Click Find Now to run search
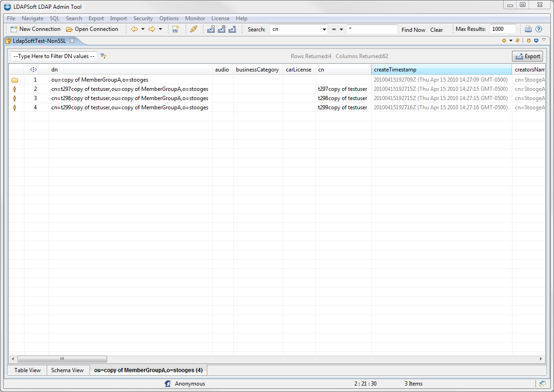554x392 pixels. tap(413, 30)
